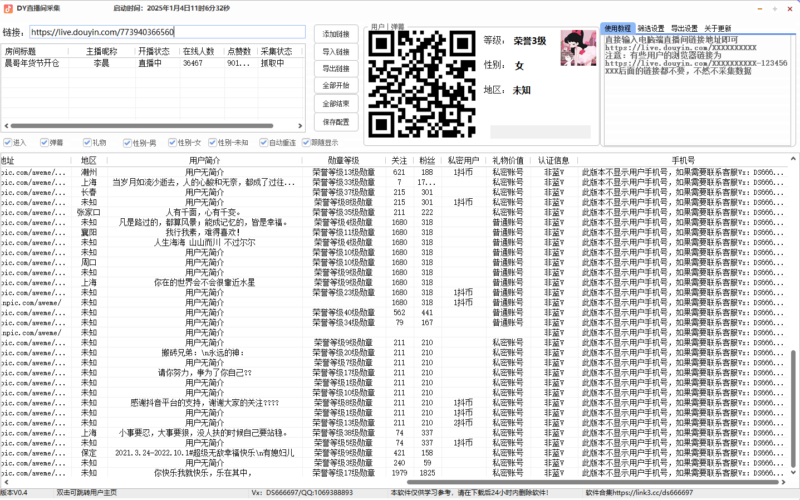Select the user row with region 张家口
Image resolution: width=800 pixels, height=500 pixels.
point(394,212)
